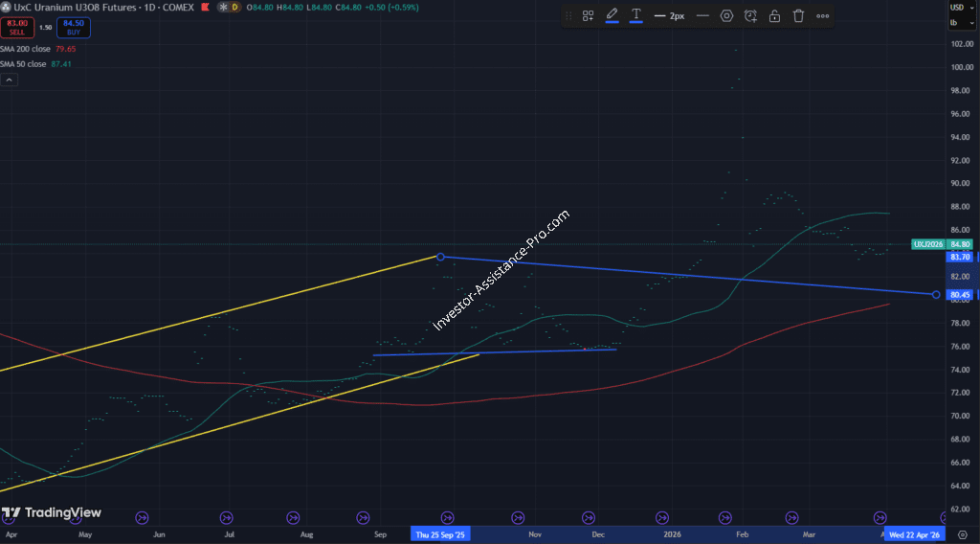Screen dimensions: 980x544
Task: Delete the drawing with trash icon
Action: tap(798, 16)
